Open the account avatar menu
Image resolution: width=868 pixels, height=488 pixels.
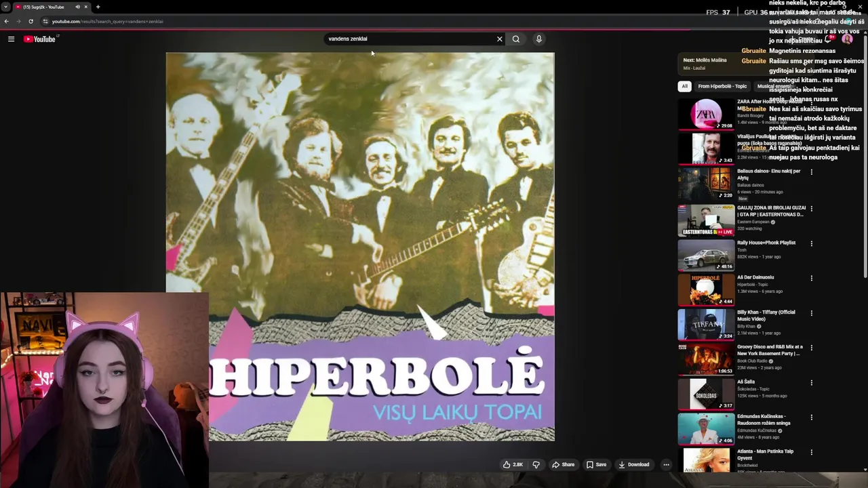click(x=847, y=39)
